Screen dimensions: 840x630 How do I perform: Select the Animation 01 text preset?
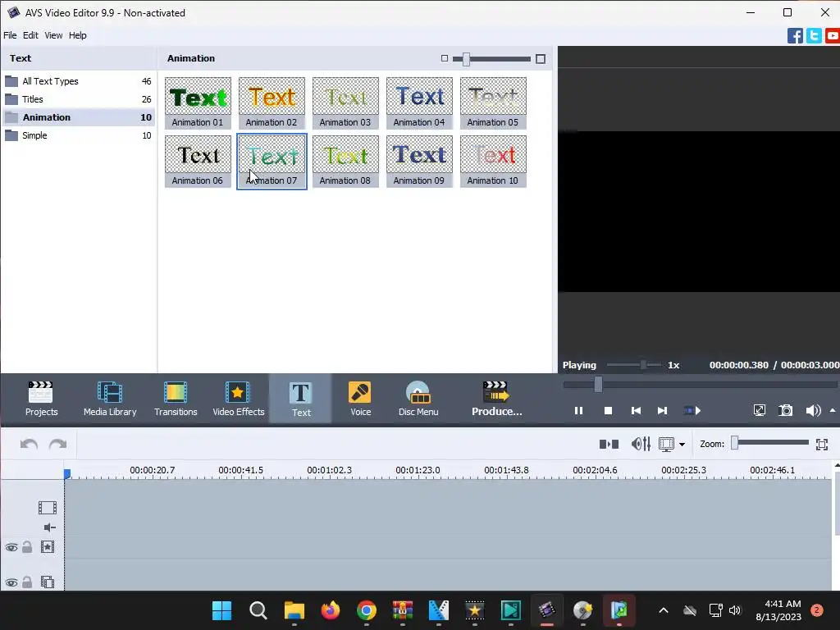198,103
